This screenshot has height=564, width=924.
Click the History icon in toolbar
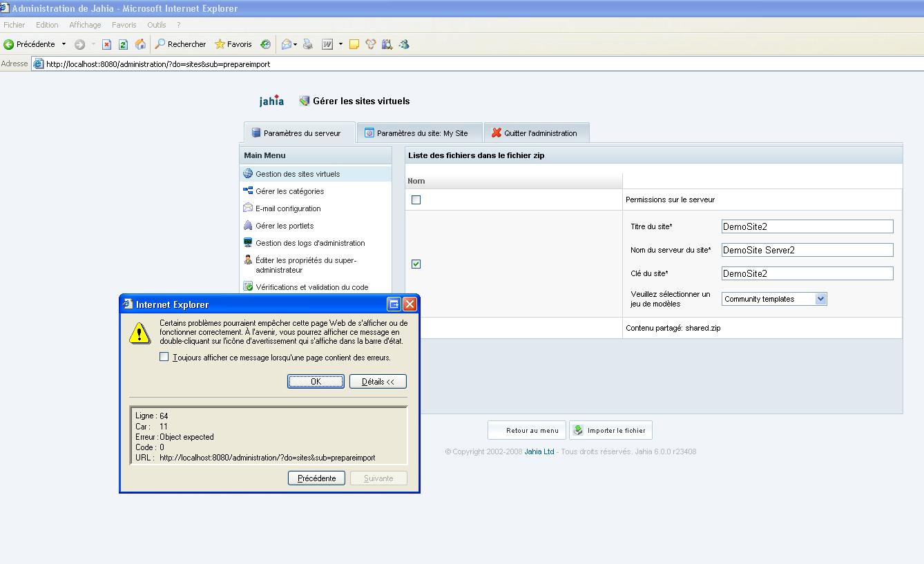tap(265, 44)
